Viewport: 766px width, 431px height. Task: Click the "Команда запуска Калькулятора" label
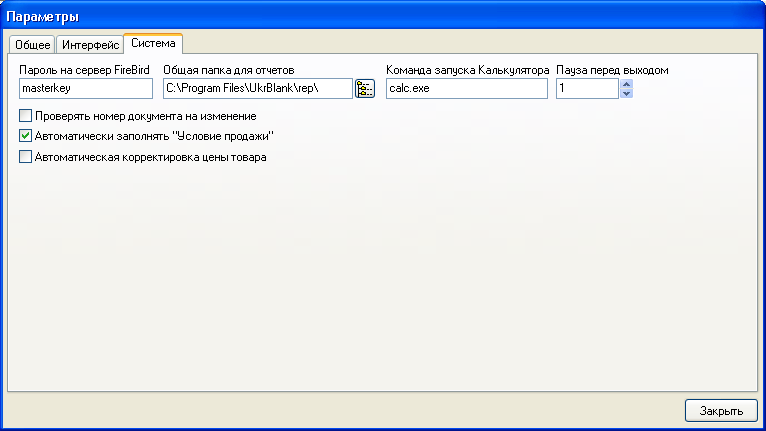467,70
